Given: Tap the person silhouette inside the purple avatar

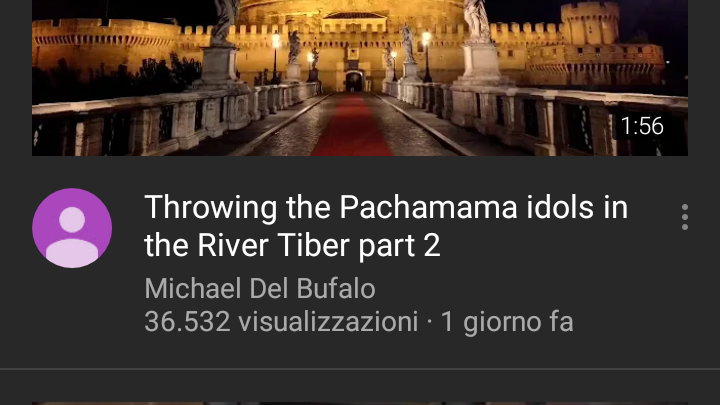Looking at the screenshot, I should [x=72, y=237].
